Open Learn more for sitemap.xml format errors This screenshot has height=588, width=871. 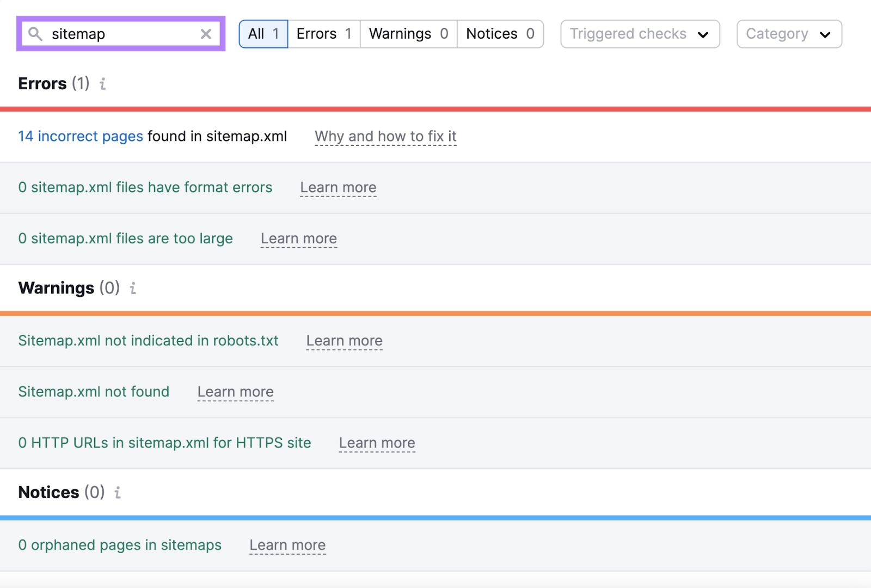[338, 187]
